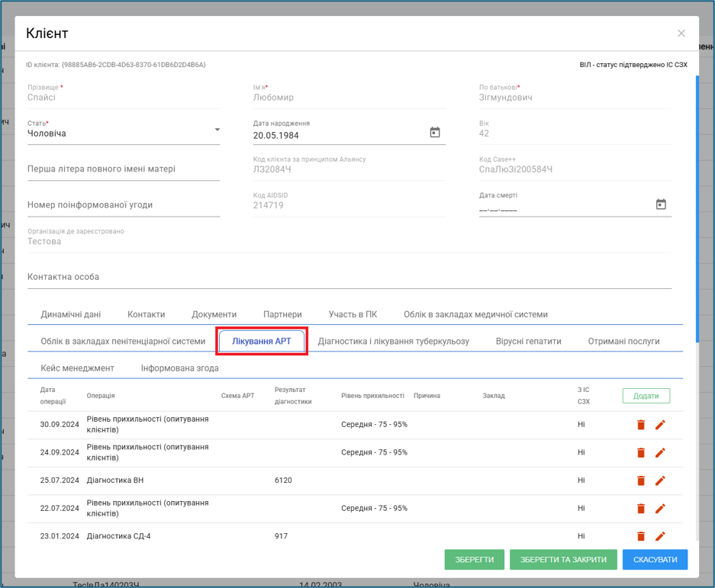Edit the 25.07.2024 Діагностика ВН row
Image resolution: width=715 pixels, height=588 pixels.
point(660,480)
